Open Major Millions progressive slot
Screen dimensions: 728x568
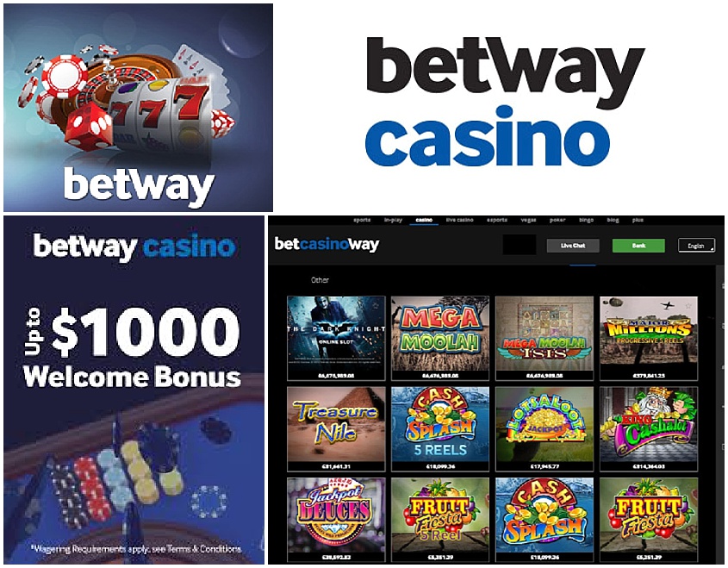[649, 338]
